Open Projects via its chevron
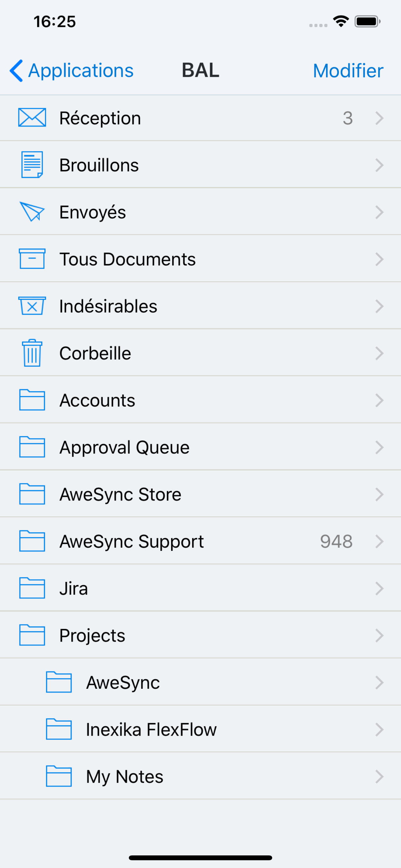This screenshot has width=401, height=868. pyautogui.click(x=379, y=635)
